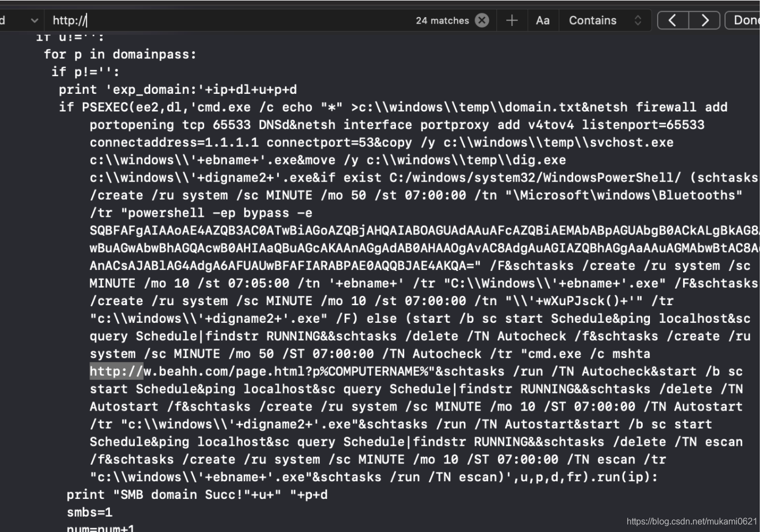Click the 'Autostart /f&schtasks' text
The height and width of the screenshot is (532, 762).
pos(170,407)
